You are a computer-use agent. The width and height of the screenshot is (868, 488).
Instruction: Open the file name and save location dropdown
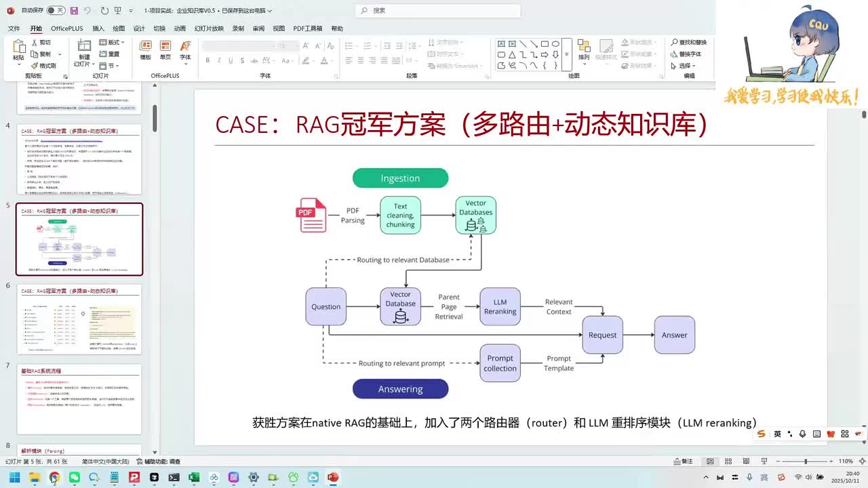coord(208,11)
